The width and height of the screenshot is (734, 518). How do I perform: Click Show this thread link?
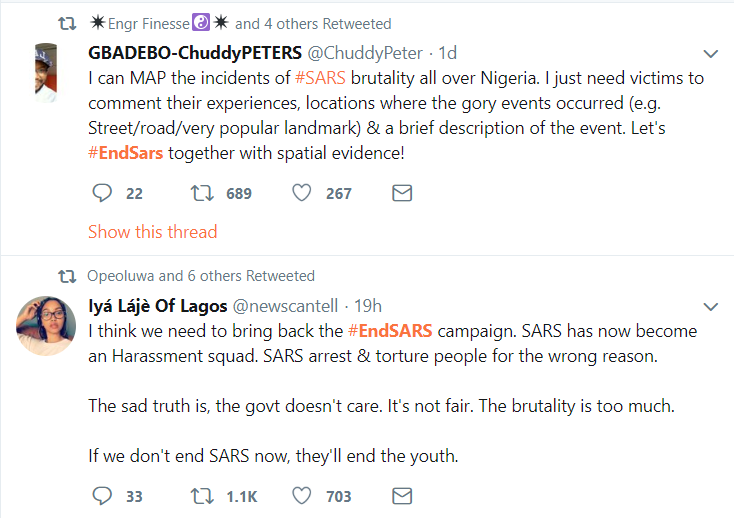point(152,232)
